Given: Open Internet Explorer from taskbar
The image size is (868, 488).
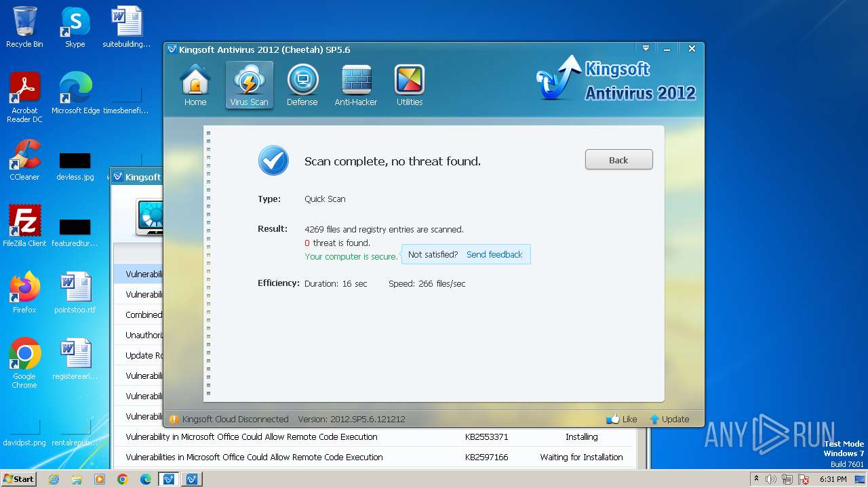Looking at the screenshot, I should point(54,479).
